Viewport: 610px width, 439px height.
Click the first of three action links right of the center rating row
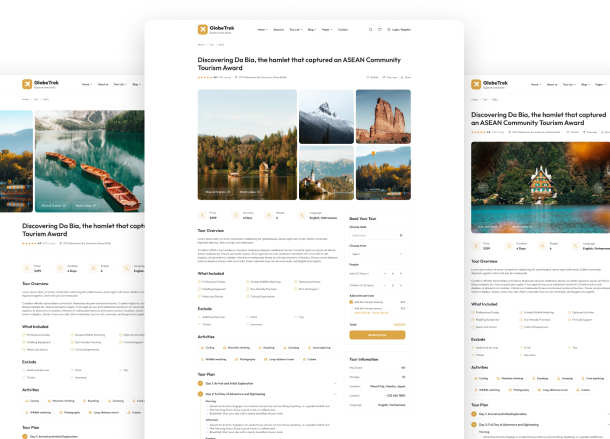tap(372, 77)
